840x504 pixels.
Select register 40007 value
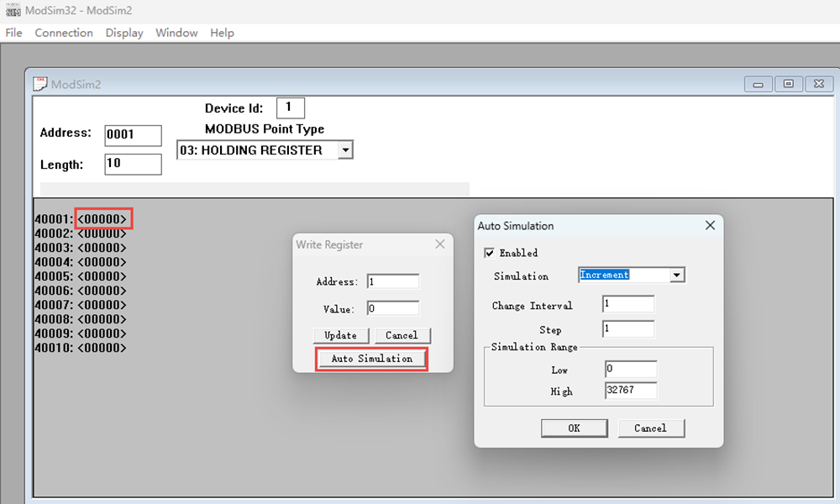(102, 305)
